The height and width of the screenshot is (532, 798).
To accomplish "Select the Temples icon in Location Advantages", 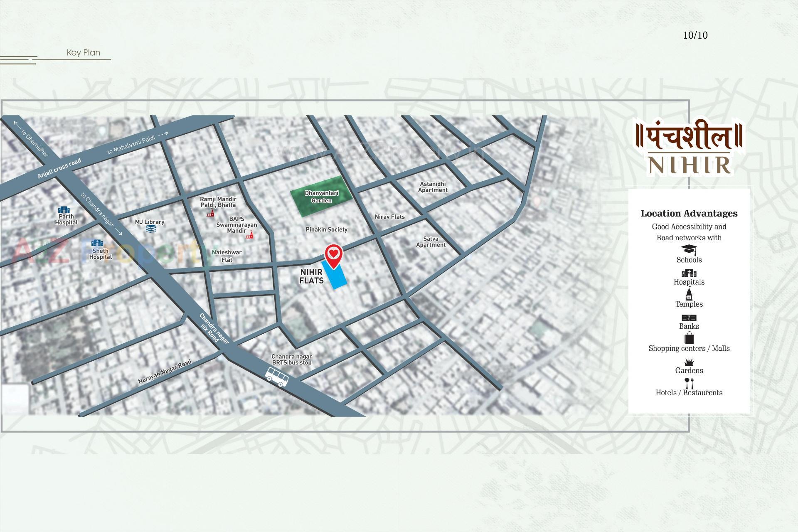I will 690,296.
